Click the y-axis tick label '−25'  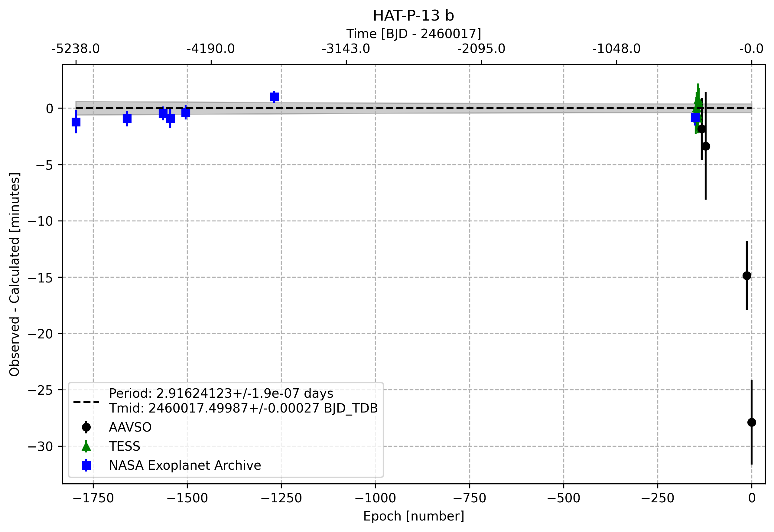click(41, 390)
